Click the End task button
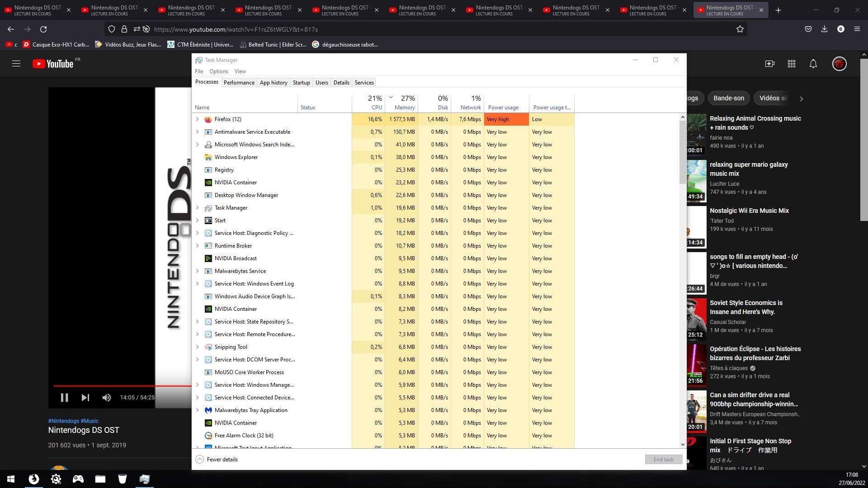The image size is (868, 488). click(x=663, y=460)
